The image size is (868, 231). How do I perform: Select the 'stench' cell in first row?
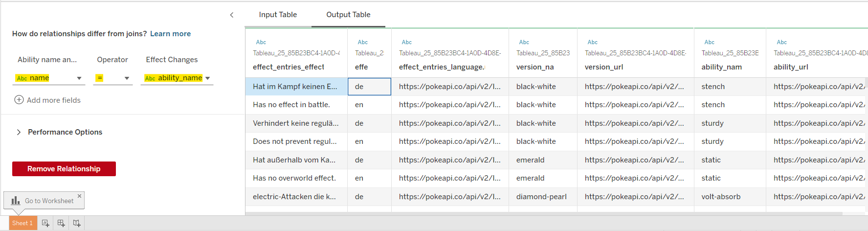click(713, 87)
